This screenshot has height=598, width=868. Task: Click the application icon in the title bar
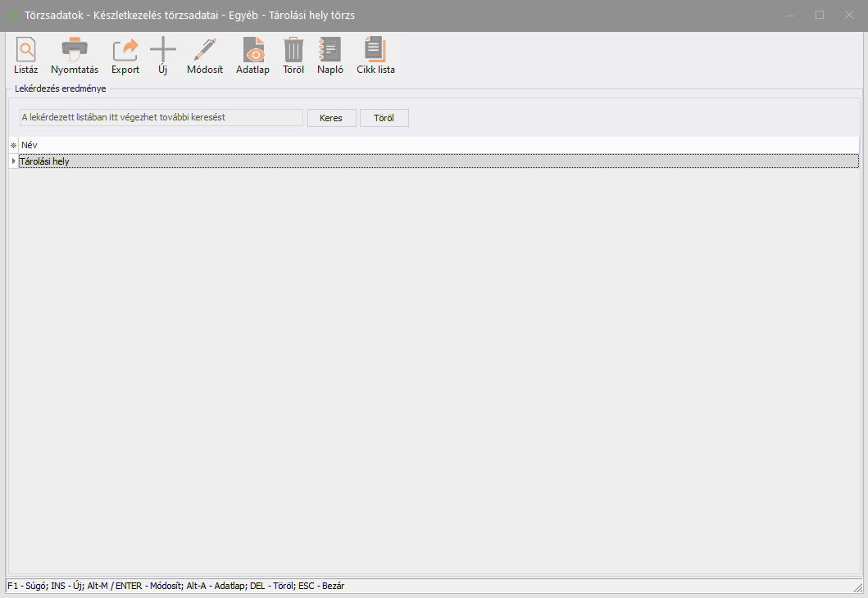14,16
